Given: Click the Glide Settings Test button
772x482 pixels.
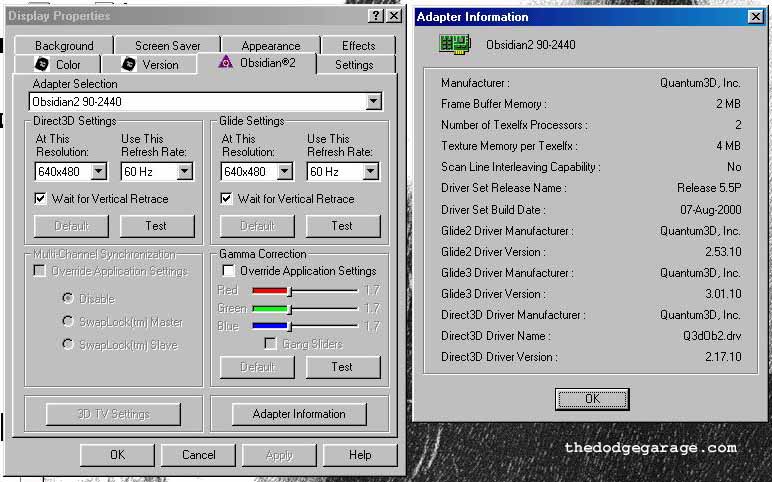Looking at the screenshot, I should (x=343, y=226).
